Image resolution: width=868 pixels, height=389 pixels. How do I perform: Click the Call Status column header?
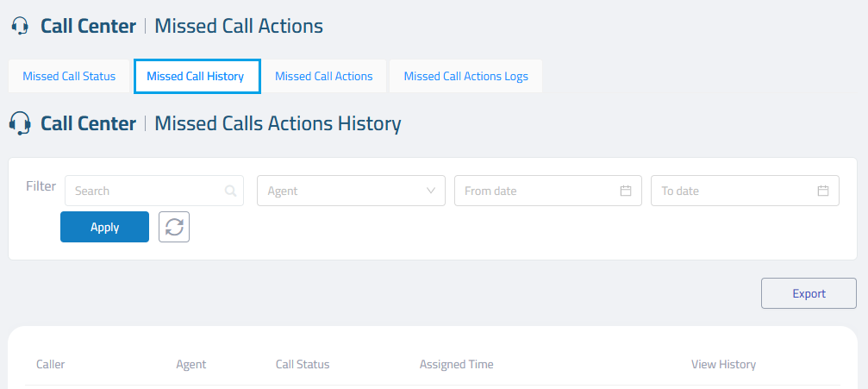tap(303, 364)
